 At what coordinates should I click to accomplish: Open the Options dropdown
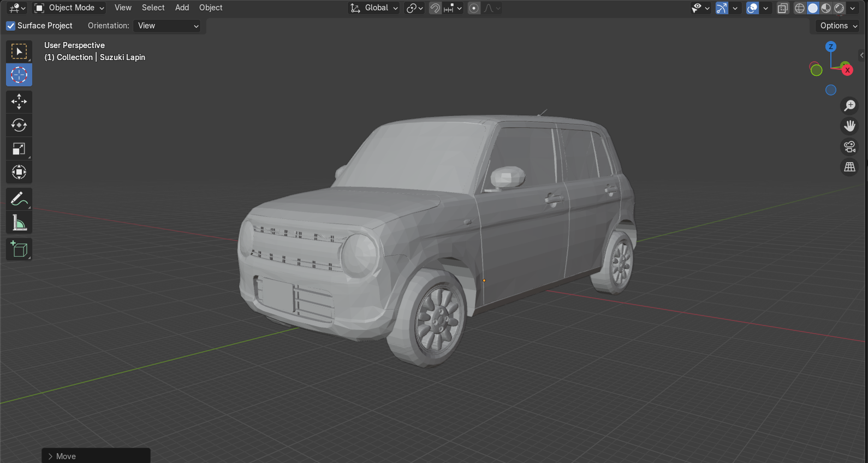[838, 26]
